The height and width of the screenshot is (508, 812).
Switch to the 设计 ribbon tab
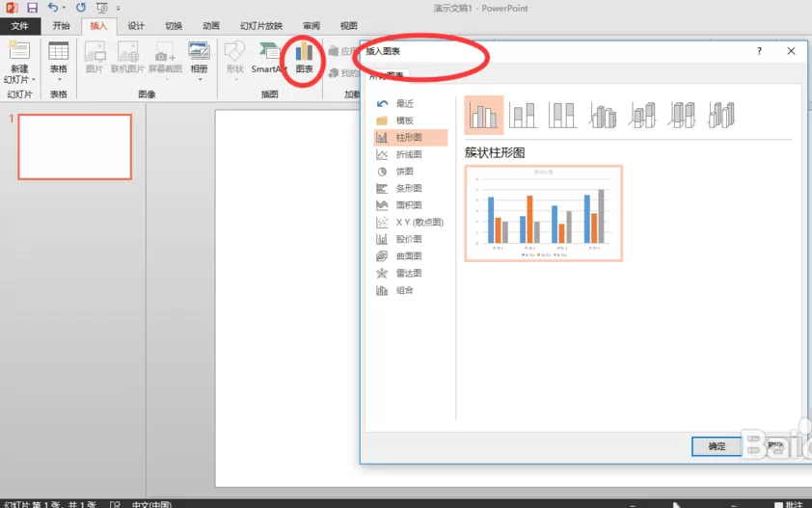[136, 26]
